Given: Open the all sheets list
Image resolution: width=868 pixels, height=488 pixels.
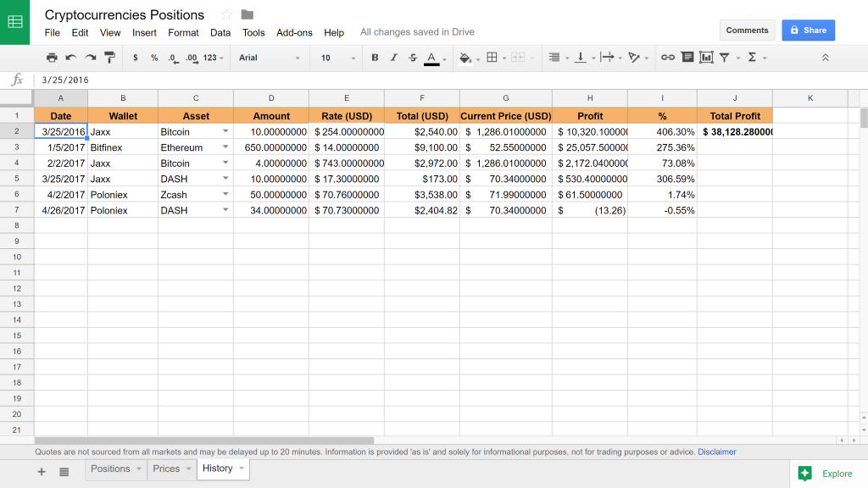Looking at the screenshot, I should pos(64,471).
